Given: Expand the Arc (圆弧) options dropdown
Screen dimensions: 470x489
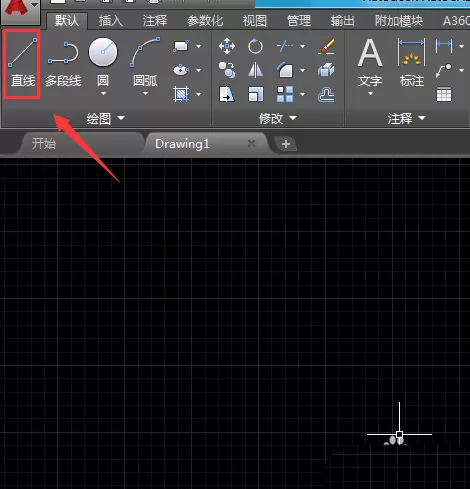Looking at the screenshot, I should [145, 94].
